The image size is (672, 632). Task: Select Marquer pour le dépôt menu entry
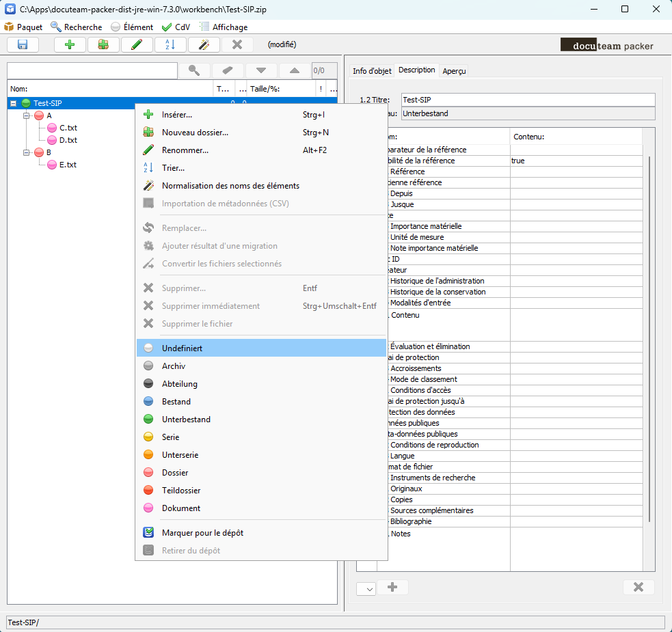pyautogui.click(x=202, y=533)
